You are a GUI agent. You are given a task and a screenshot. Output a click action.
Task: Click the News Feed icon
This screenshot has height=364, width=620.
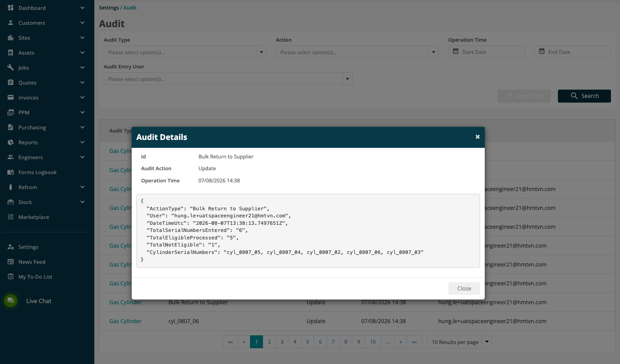(11, 262)
